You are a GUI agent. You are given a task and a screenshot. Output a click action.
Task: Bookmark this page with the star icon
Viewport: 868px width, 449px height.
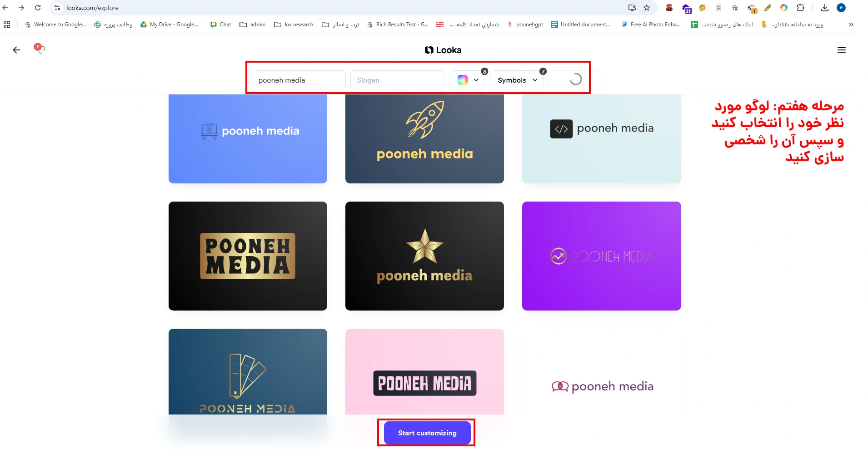(x=647, y=8)
